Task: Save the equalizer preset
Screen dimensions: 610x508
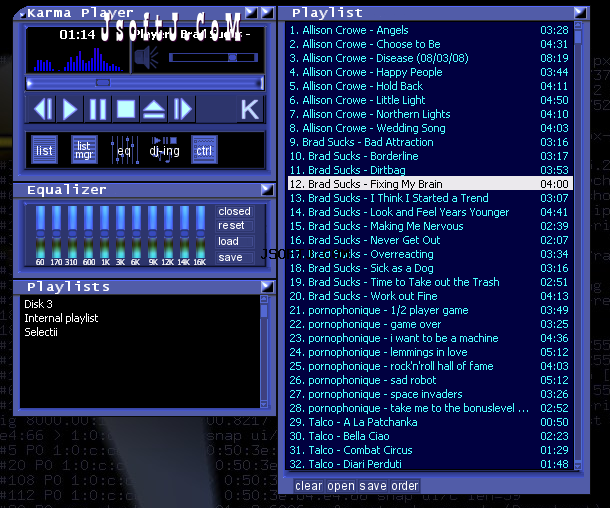Action: [x=235, y=257]
